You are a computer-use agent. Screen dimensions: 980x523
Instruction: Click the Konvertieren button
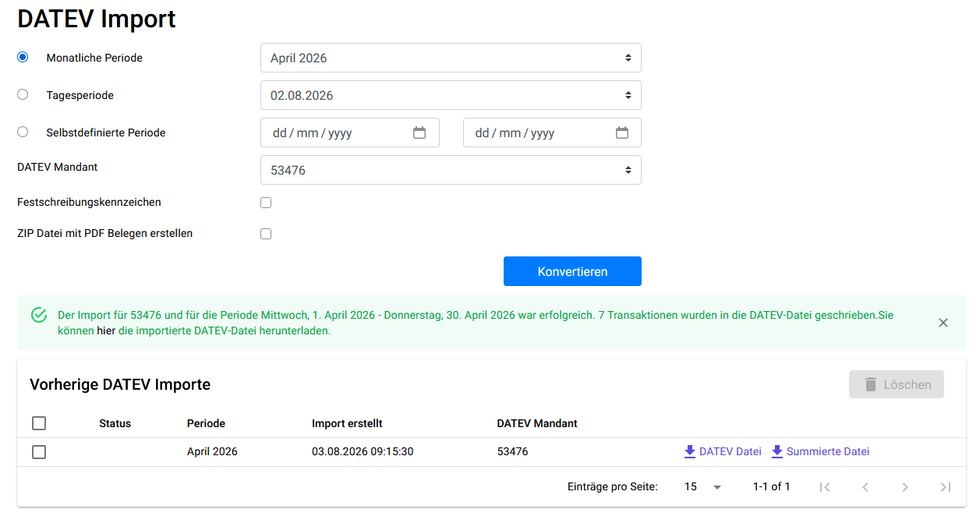point(572,271)
